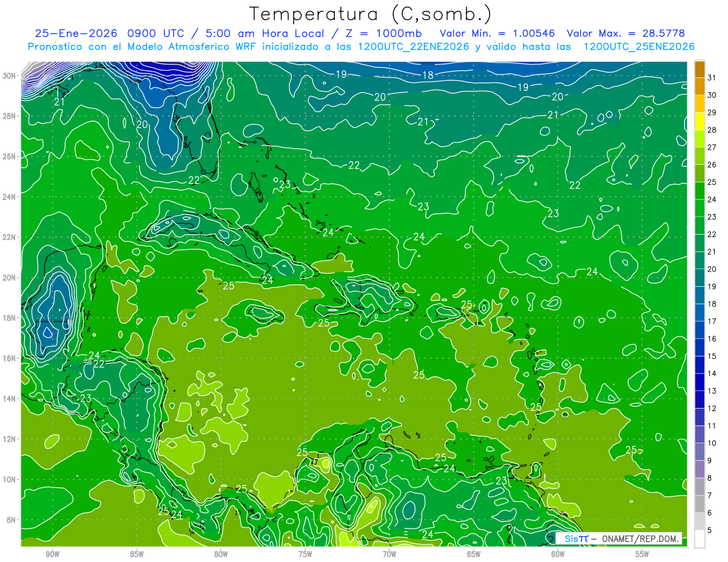Click the '70W' longitude axis label
This screenshot has width=728, height=562.
click(389, 554)
